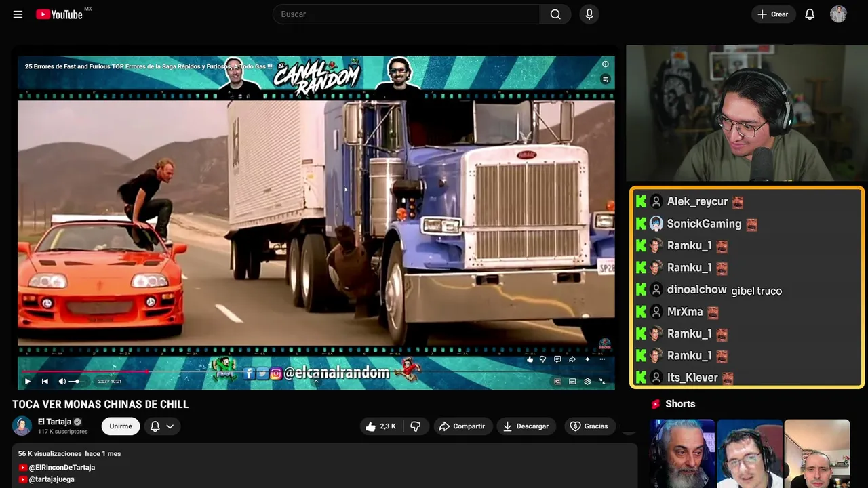This screenshot has width=868, height=488.
Task: Open the account avatar menu
Action: click(x=838, y=14)
